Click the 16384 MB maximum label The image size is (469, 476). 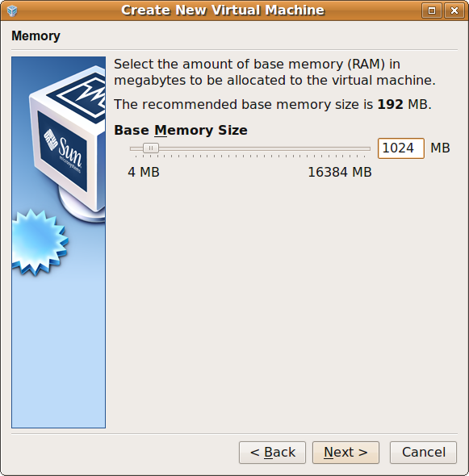(x=340, y=172)
